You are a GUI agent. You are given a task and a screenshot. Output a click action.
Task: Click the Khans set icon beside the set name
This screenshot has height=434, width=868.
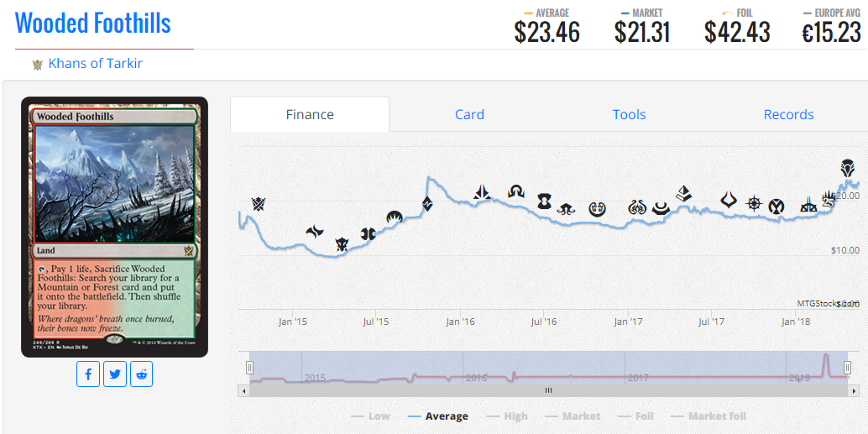pyautogui.click(x=38, y=64)
